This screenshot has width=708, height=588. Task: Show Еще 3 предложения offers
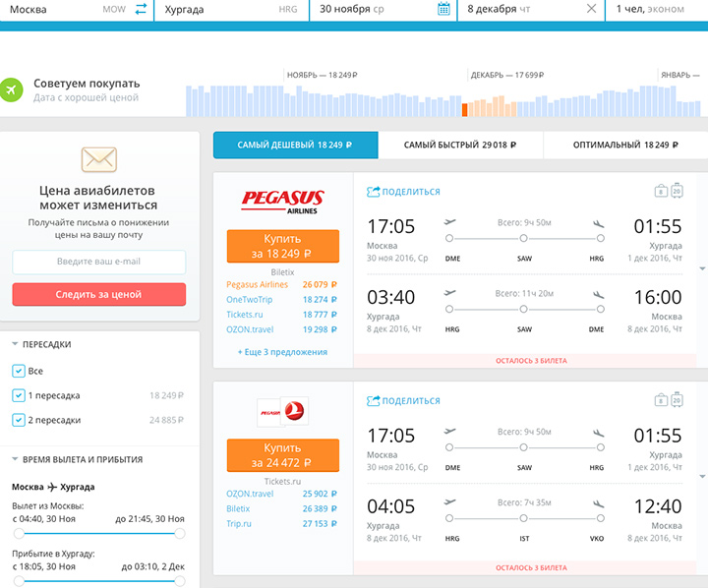pos(282,352)
